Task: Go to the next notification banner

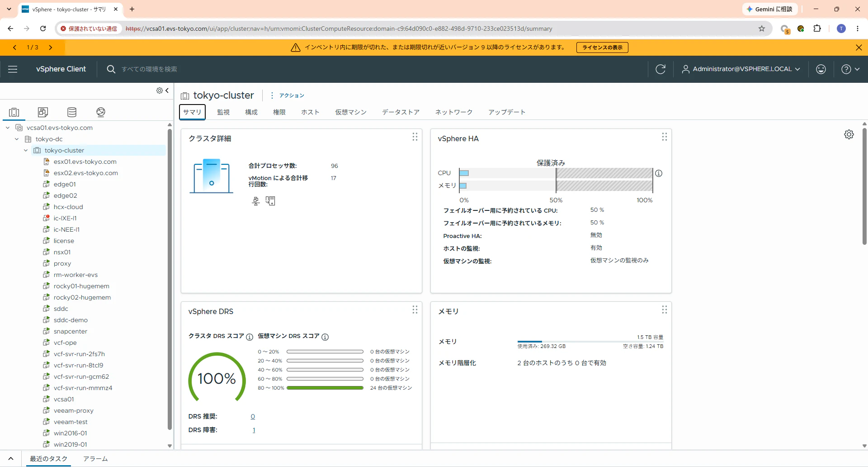Action: click(x=51, y=48)
